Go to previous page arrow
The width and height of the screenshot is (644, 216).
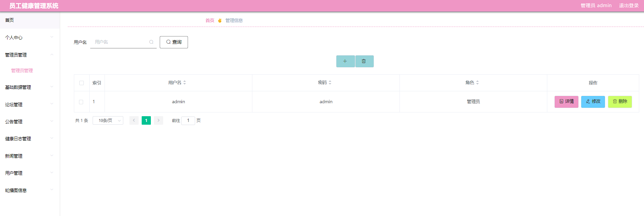point(134,121)
